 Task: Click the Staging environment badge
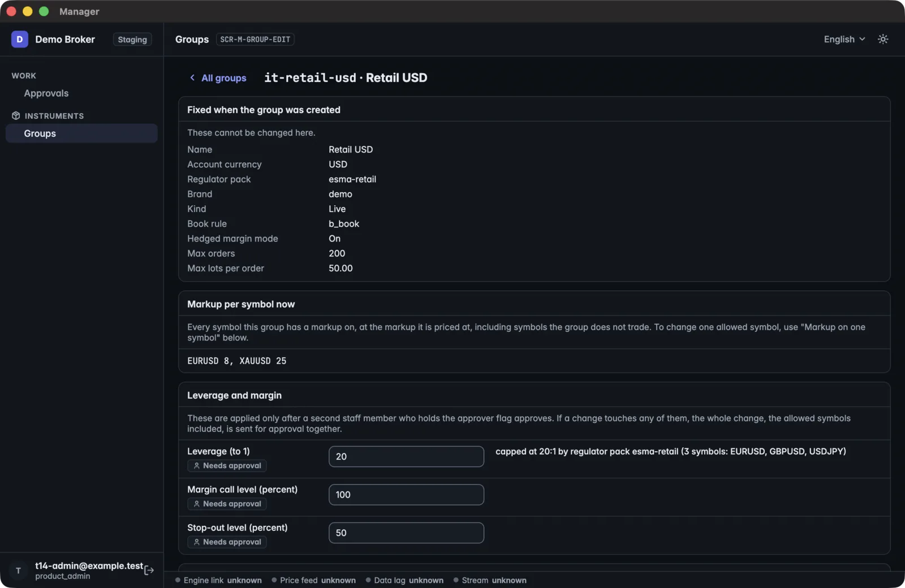(x=132, y=40)
